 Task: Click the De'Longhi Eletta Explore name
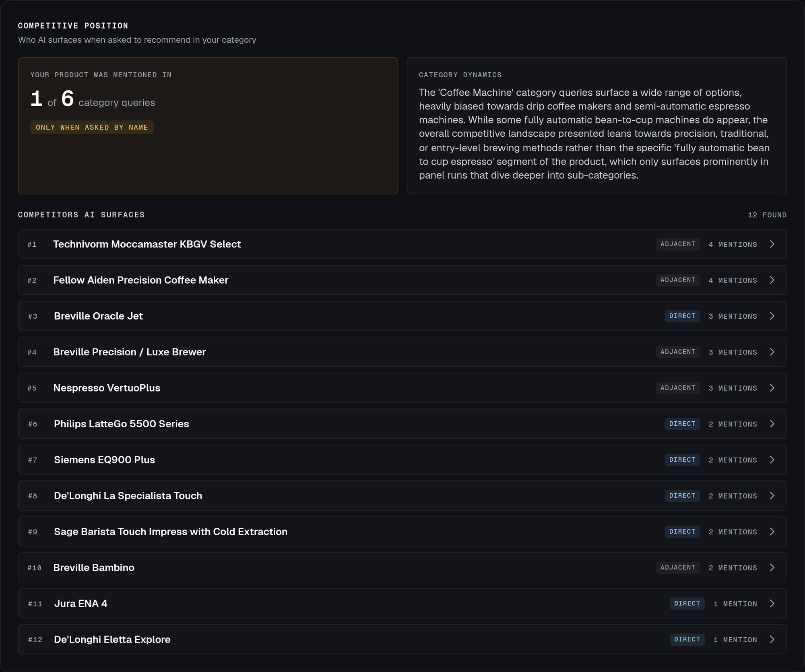[112, 639]
